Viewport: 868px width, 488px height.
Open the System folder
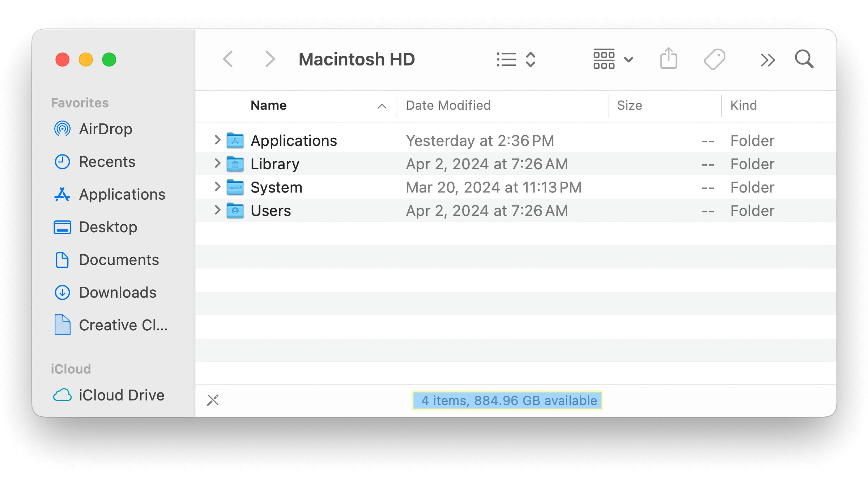coord(277,187)
